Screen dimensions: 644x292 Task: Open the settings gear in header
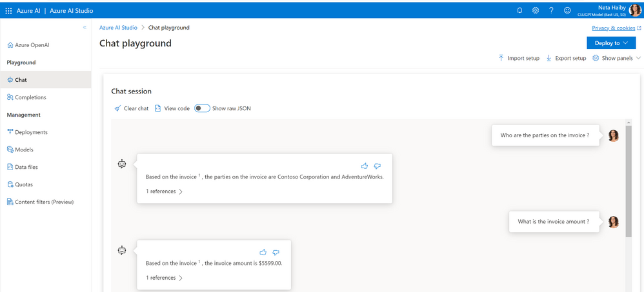(536, 10)
